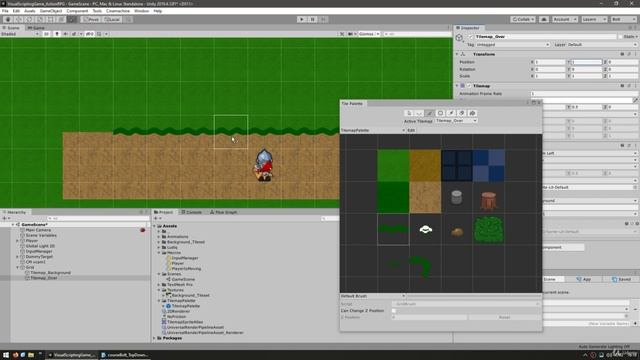The height and width of the screenshot is (360, 640).
Task: Toggle scene lighting
Action: point(57,34)
